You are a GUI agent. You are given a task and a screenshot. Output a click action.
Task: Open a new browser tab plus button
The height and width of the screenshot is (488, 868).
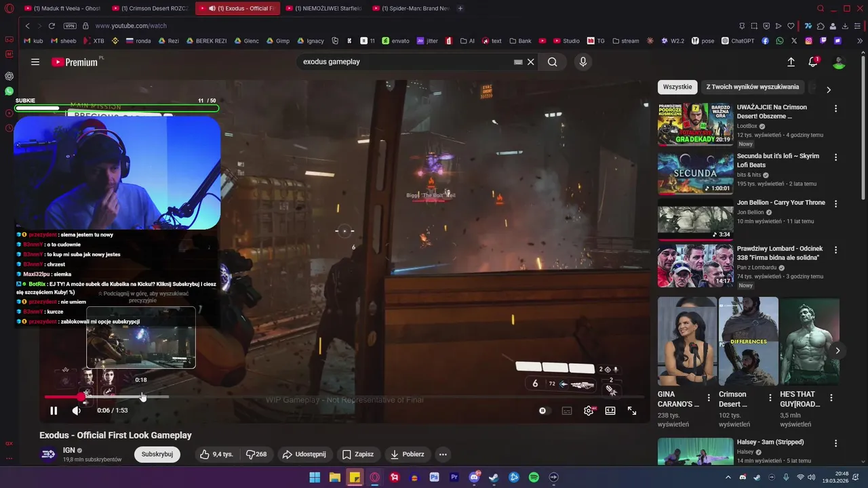coord(460,8)
